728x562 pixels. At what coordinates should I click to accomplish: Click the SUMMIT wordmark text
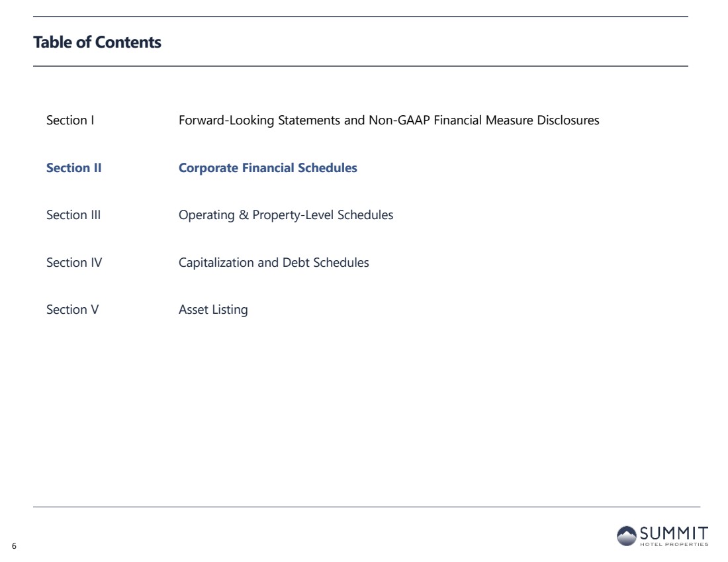pos(674,533)
